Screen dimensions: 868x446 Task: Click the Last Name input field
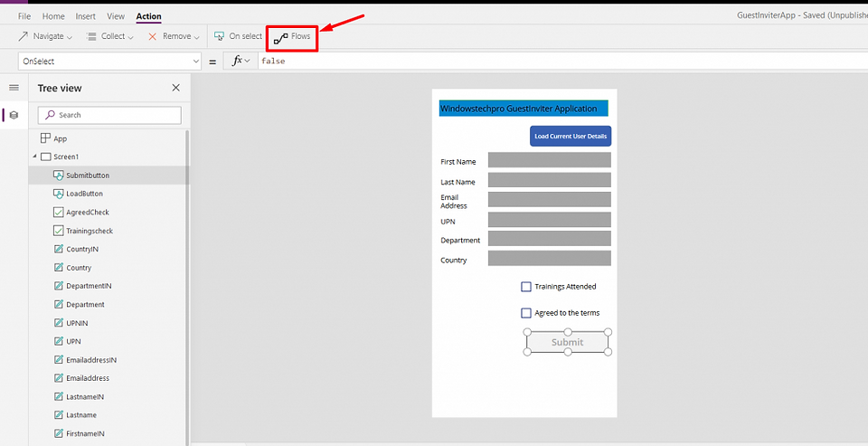[x=549, y=180]
